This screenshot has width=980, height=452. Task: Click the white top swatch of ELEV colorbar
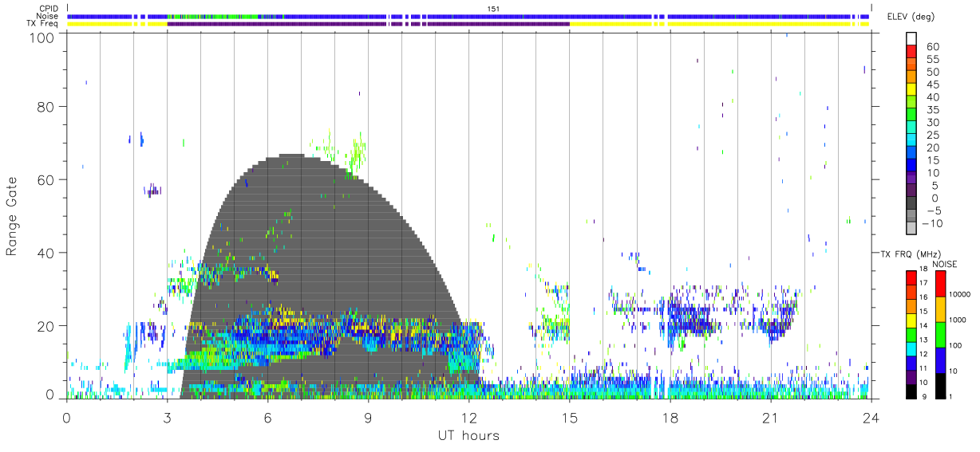pos(911,39)
